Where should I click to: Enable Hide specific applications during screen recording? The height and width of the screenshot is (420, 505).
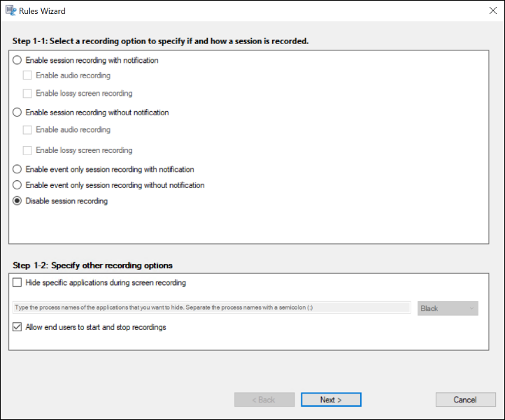point(17,283)
